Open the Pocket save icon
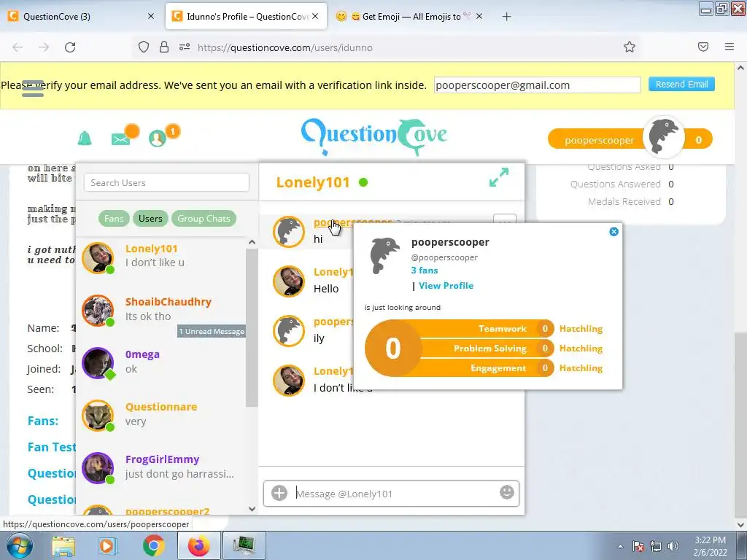 point(703,47)
